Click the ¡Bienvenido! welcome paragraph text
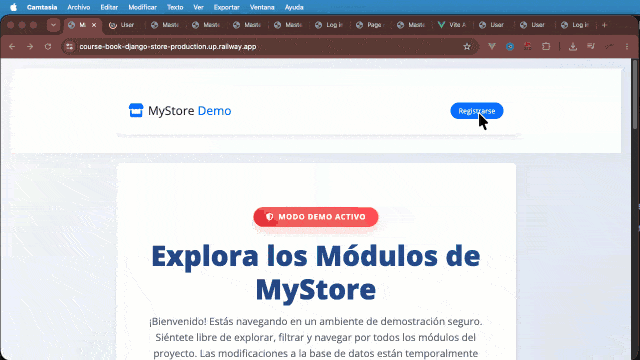The width and height of the screenshot is (640, 360). coord(316,337)
